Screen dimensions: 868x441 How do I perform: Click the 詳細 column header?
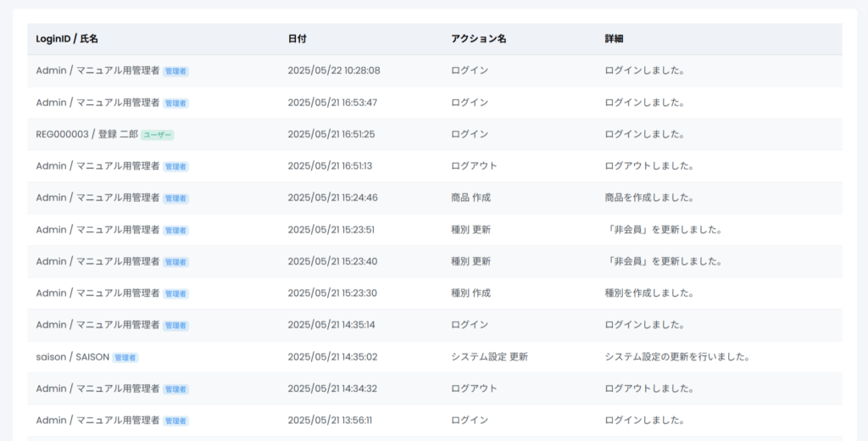tap(615, 39)
